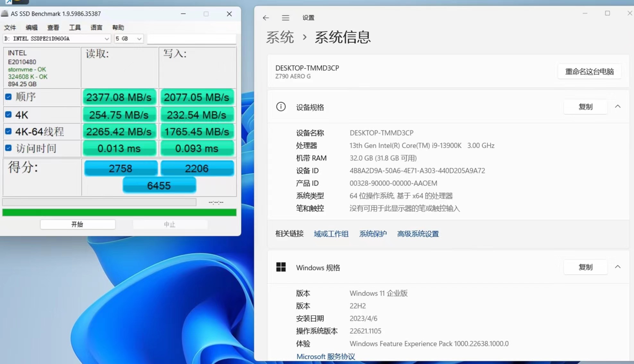Click the stornvme - OK driver status text
Viewport: 634px width, 364px height.
(27, 70)
